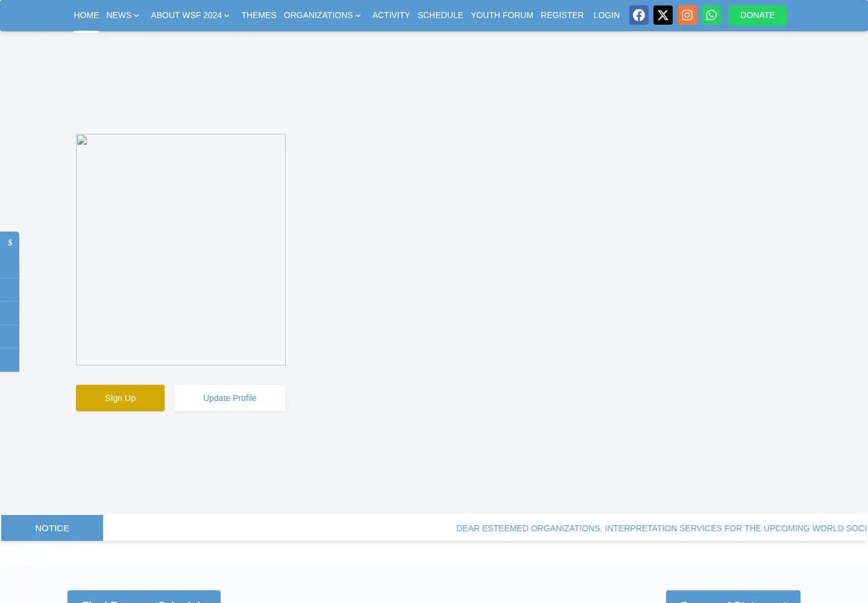The width and height of the screenshot is (868, 603).
Task: Open the LOGIN menu item
Action: (x=606, y=15)
